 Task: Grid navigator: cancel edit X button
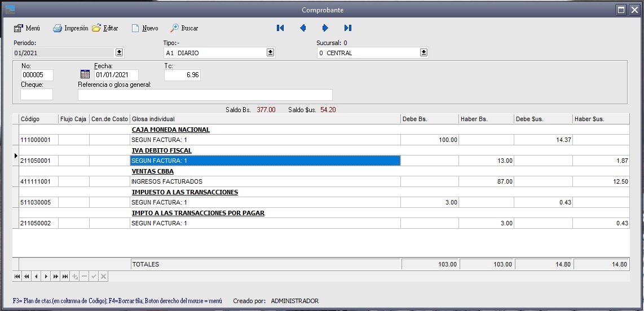click(x=104, y=277)
